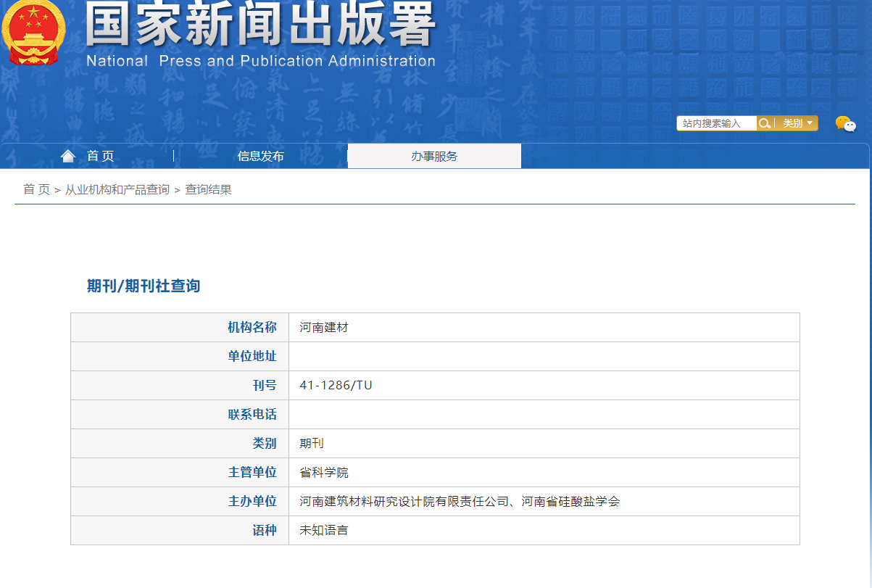Click the WeChat chat bubble icon
Image resolution: width=872 pixels, height=588 pixels.
coord(845,124)
